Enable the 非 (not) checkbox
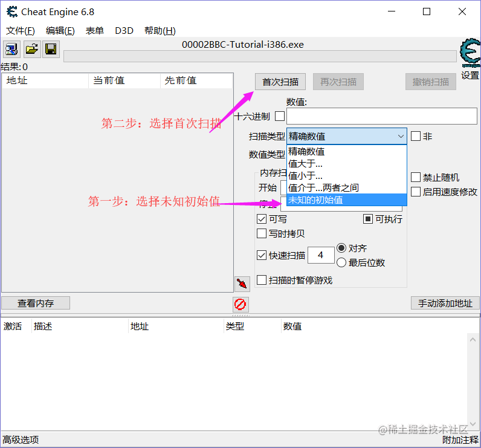Screen dimensions: 481x448 pos(416,136)
